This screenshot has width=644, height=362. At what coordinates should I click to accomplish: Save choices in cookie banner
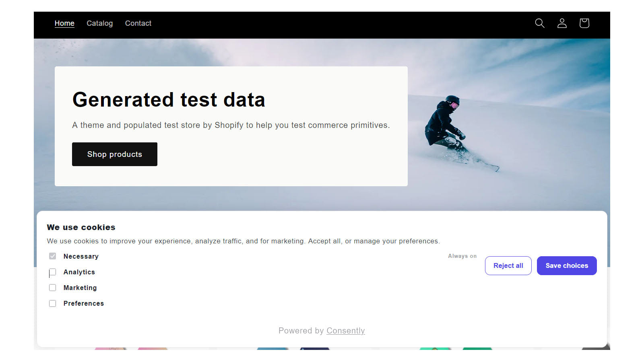coord(567,265)
